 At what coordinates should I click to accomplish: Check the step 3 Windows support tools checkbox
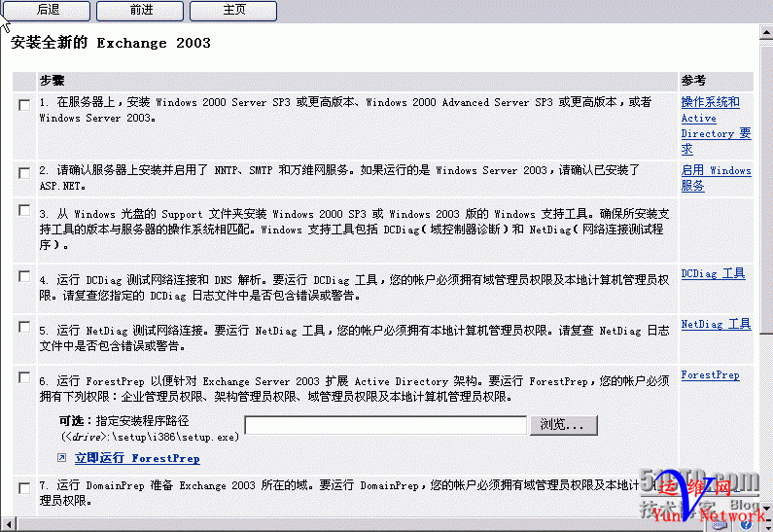coord(24,210)
